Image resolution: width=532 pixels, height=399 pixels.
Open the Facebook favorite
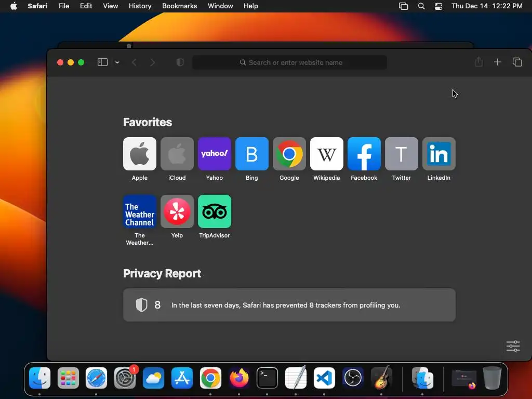point(364,154)
